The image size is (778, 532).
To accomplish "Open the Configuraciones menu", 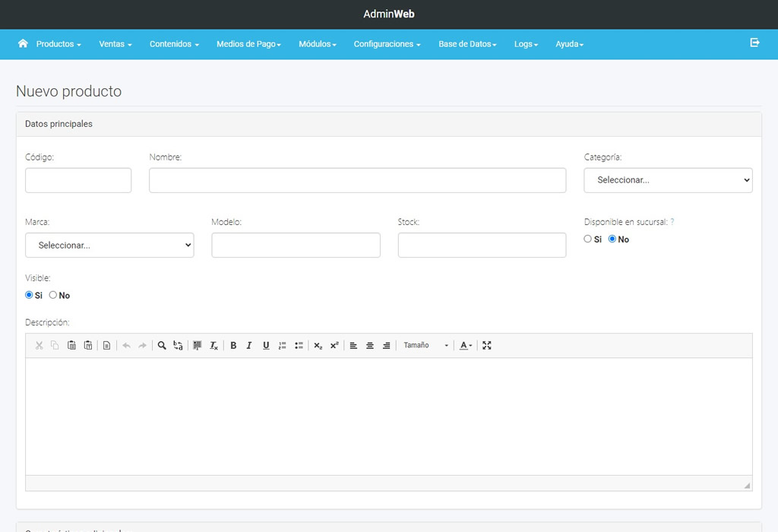I will coord(387,44).
